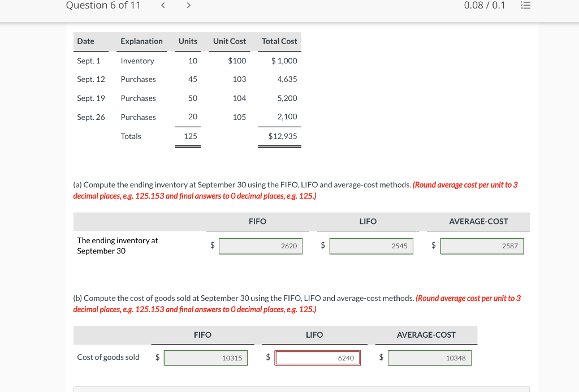Screen dimensions: 579x392
Task: Select the LIFO ending inventory answer field
Action: pyautogui.click(x=371, y=245)
